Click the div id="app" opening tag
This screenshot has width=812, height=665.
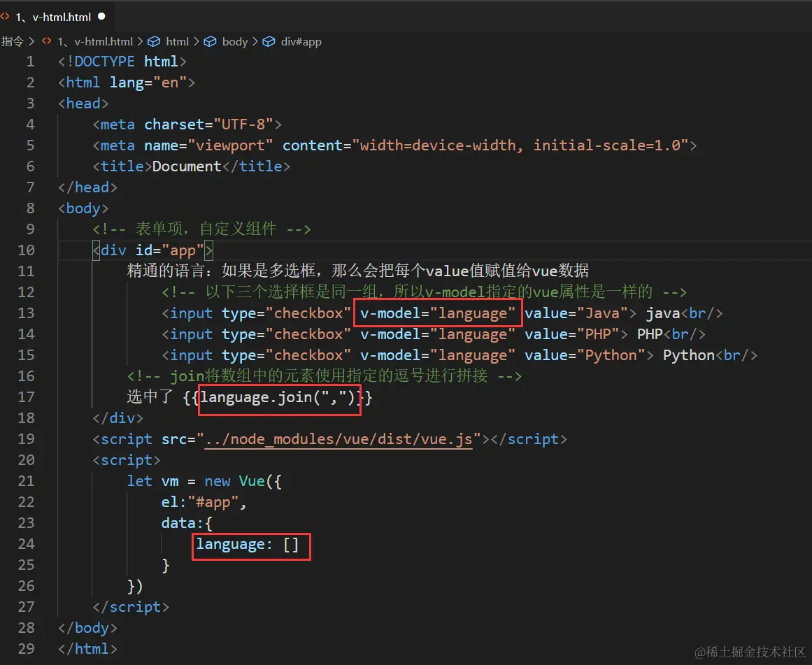point(152,250)
